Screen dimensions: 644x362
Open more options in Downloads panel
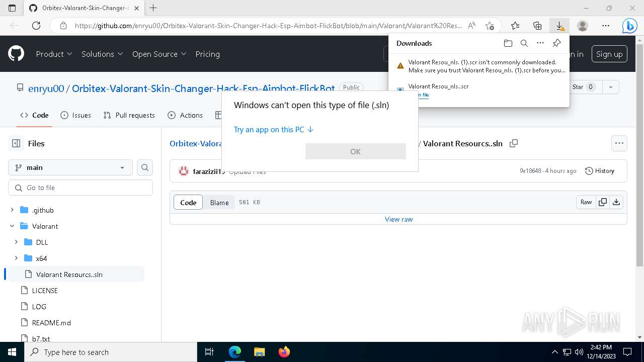[x=540, y=43]
